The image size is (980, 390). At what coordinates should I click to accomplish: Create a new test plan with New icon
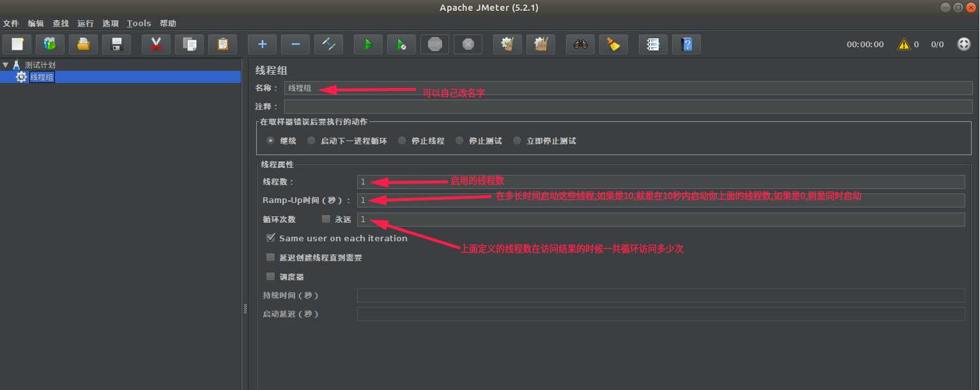click(x=17, y=44)
